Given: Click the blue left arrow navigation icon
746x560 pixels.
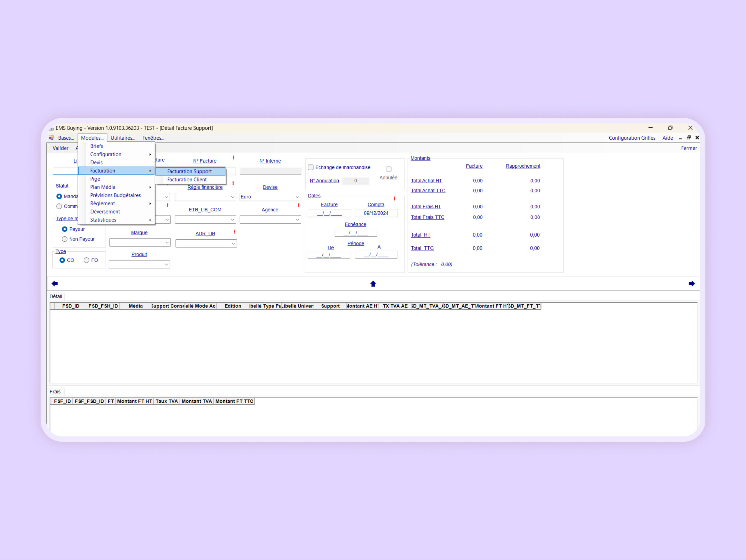Looking at the screenshot, I should (54, 283).
